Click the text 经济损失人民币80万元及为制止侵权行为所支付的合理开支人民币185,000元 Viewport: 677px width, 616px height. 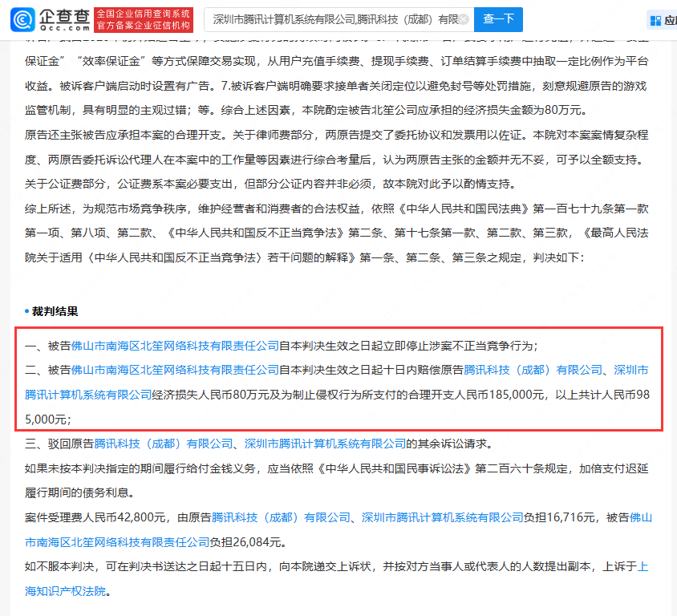(x=347, y=395)
